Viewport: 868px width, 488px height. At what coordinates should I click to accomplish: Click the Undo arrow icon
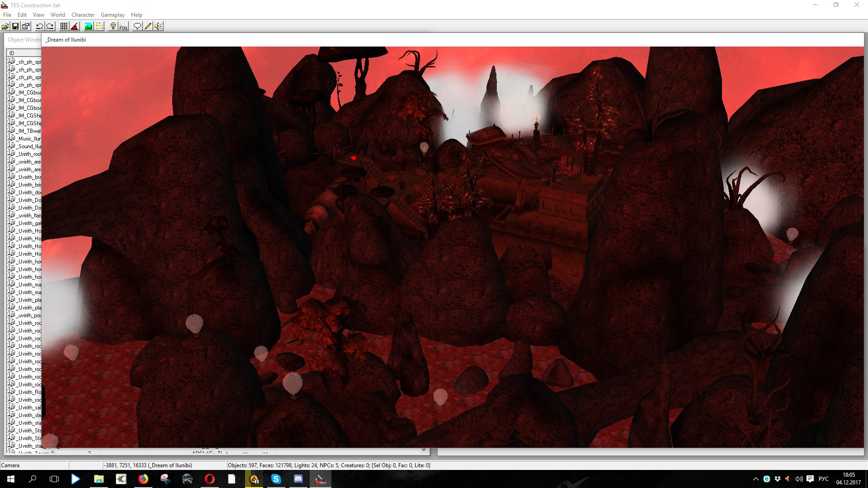pyautogui.click(x=40, y=26)
